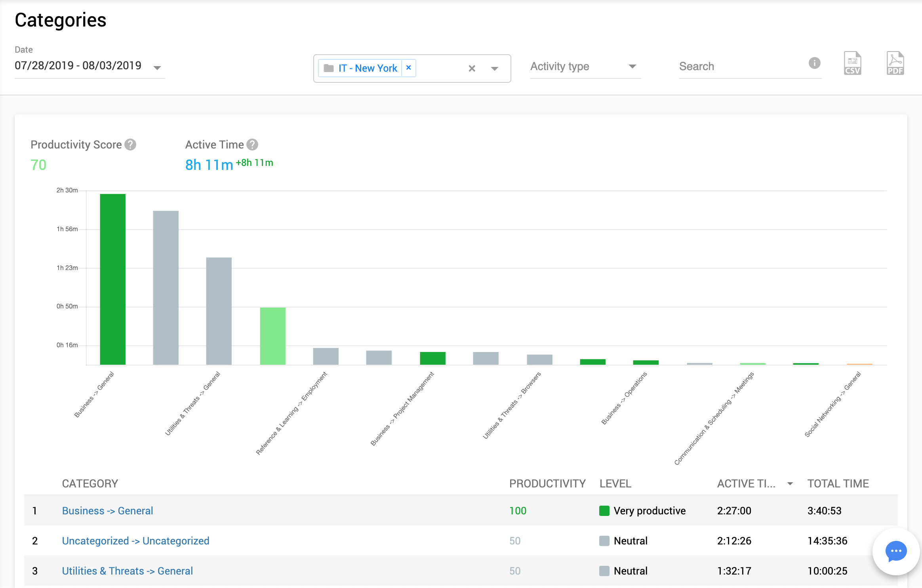Export report as CSV file
The image size is (922, 588).
tap(852, 63)
